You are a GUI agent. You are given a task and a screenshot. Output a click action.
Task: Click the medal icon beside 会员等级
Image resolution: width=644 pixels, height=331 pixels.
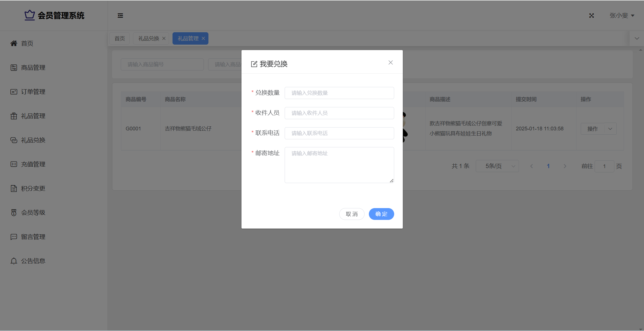coord(14,213)
